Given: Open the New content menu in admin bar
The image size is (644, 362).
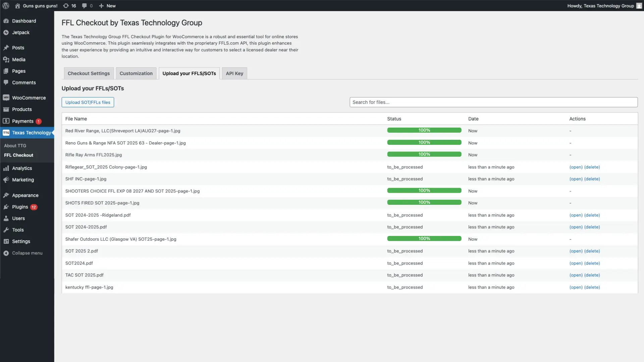Looking at the screenshot, I should pos(107,6).
